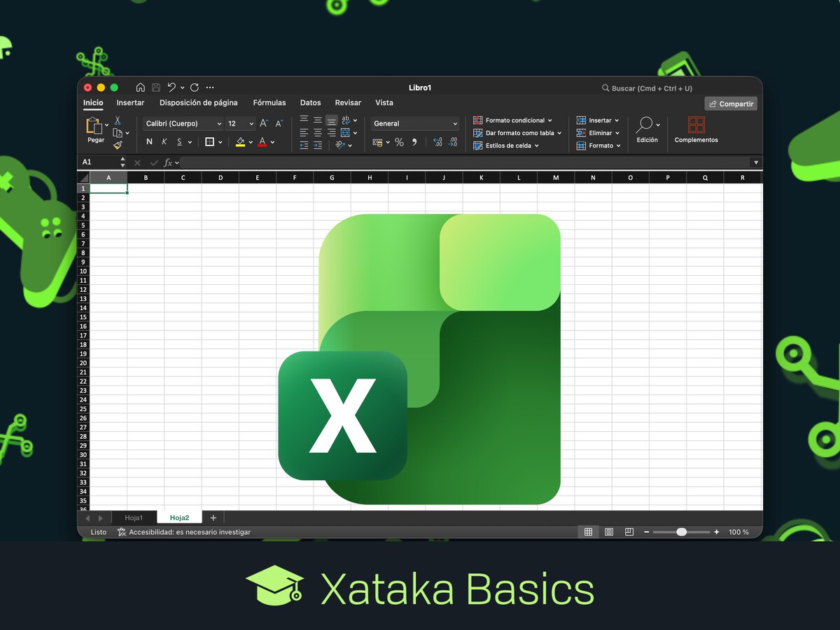
Task: Switch to the Fórmulas tab
Action: click(x=269, y=103)
